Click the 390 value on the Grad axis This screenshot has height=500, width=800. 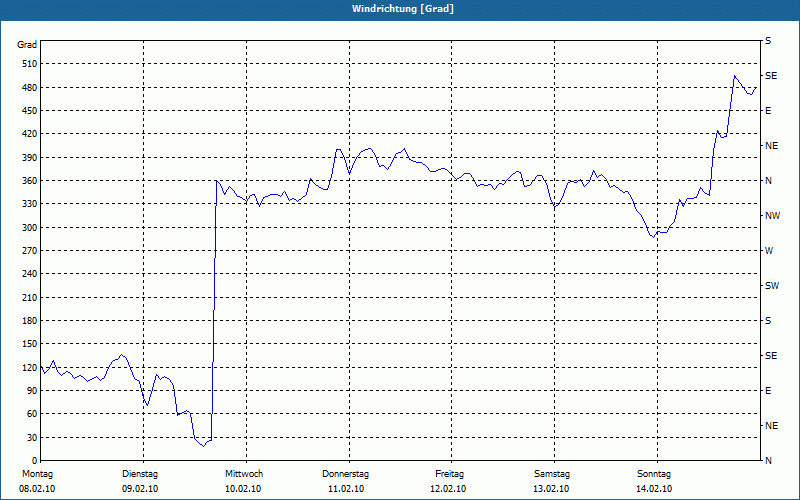[x=29, y=158]
